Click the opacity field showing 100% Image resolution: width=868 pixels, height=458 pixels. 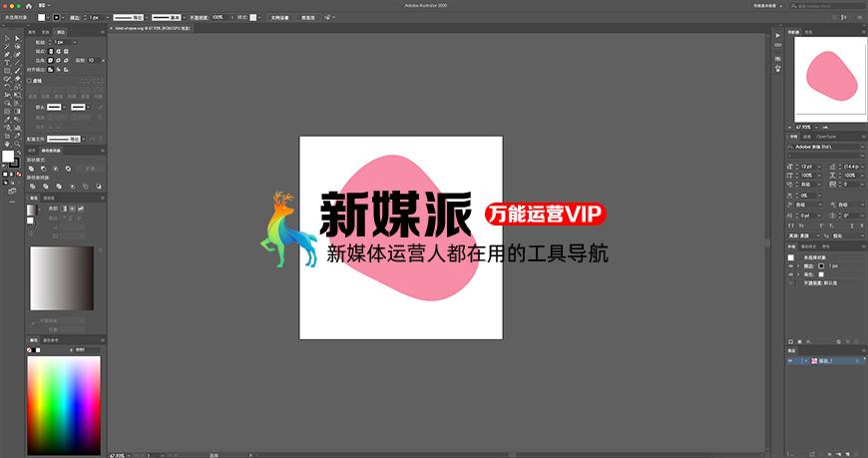pyautogui.click(x=219, y=17)
